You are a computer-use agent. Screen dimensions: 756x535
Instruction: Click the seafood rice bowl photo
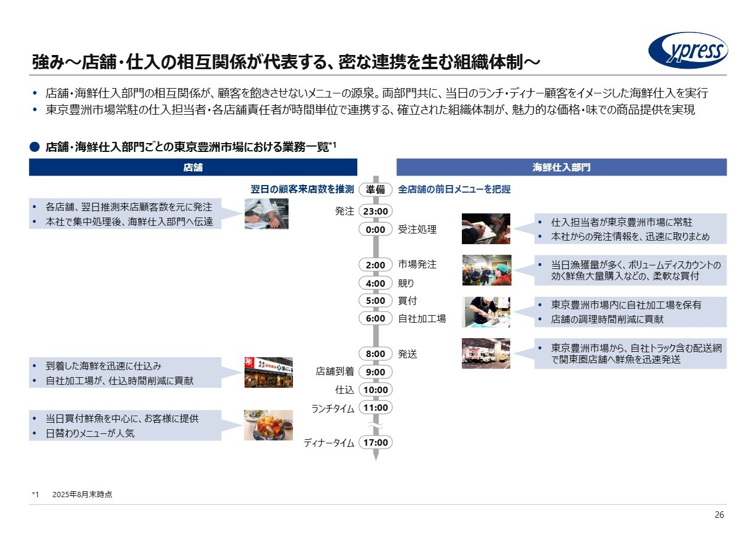[268, 425]
